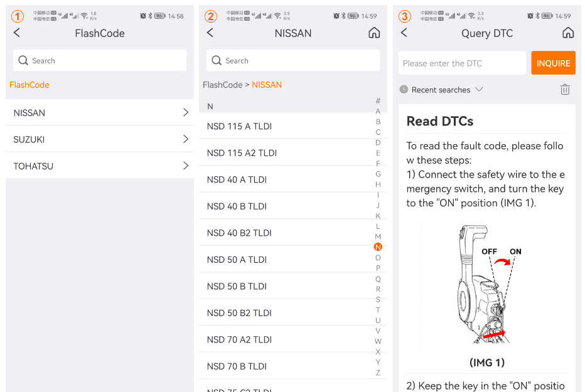Screen dimensions: 585x392
Task: Tap highlighted letter N in alphabet index
Action: point(378,247)
